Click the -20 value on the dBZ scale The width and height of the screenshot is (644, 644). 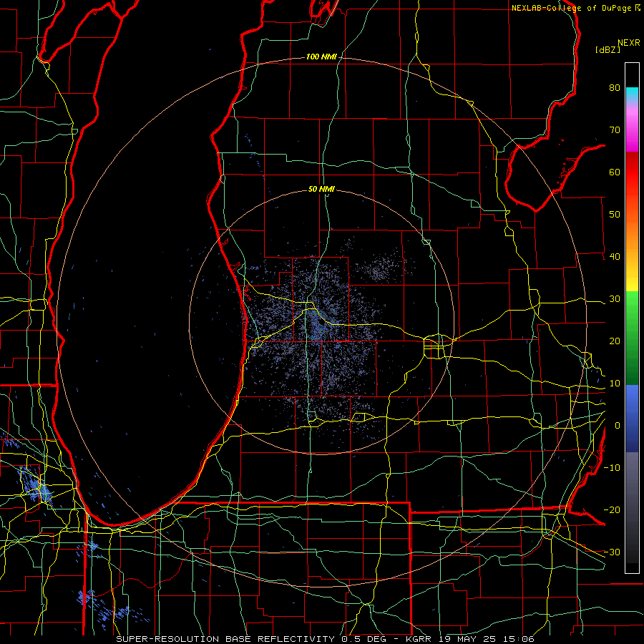pyautogui.click(x=612, y=510)
